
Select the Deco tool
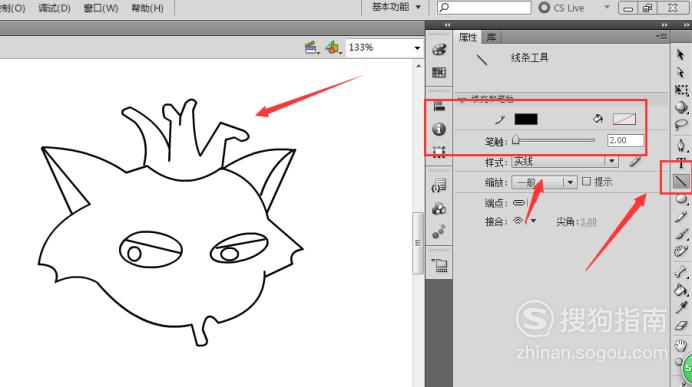(x=681, y=252)
